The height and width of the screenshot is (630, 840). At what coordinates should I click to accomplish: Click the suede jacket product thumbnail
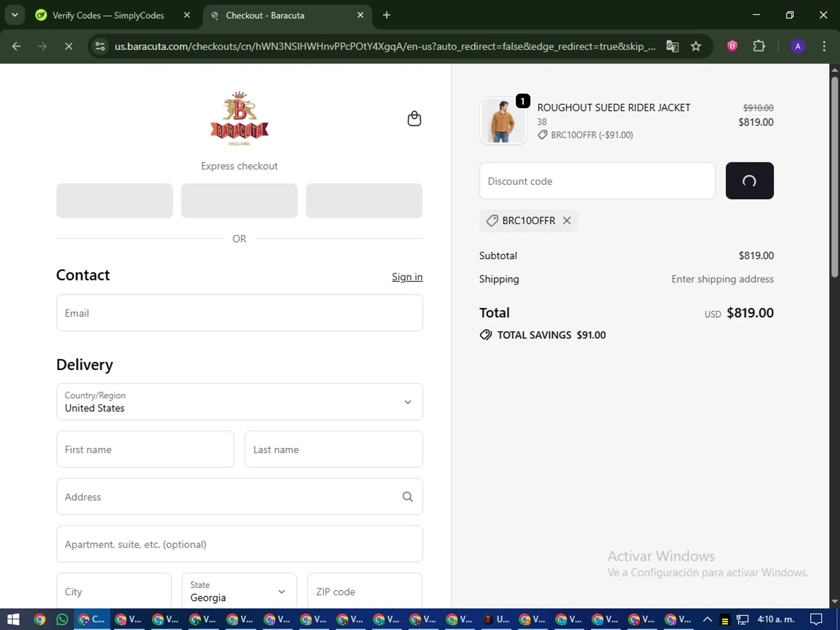[x=503, y=120]
